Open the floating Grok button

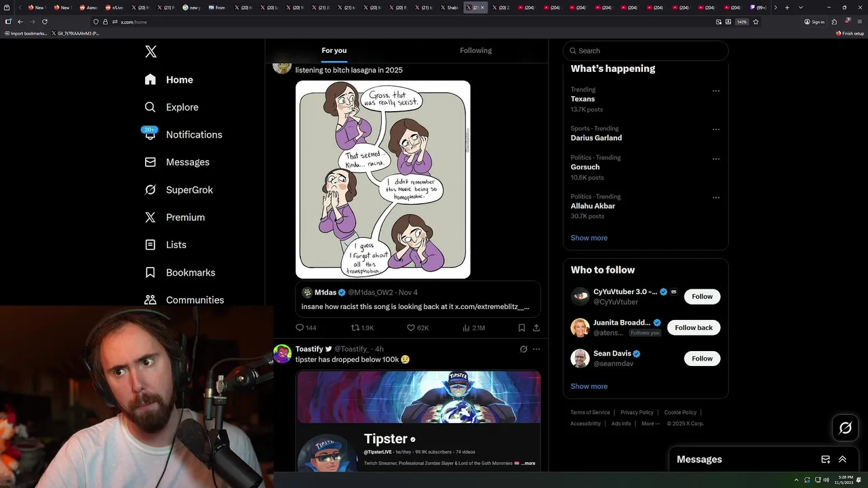point(846,428)
